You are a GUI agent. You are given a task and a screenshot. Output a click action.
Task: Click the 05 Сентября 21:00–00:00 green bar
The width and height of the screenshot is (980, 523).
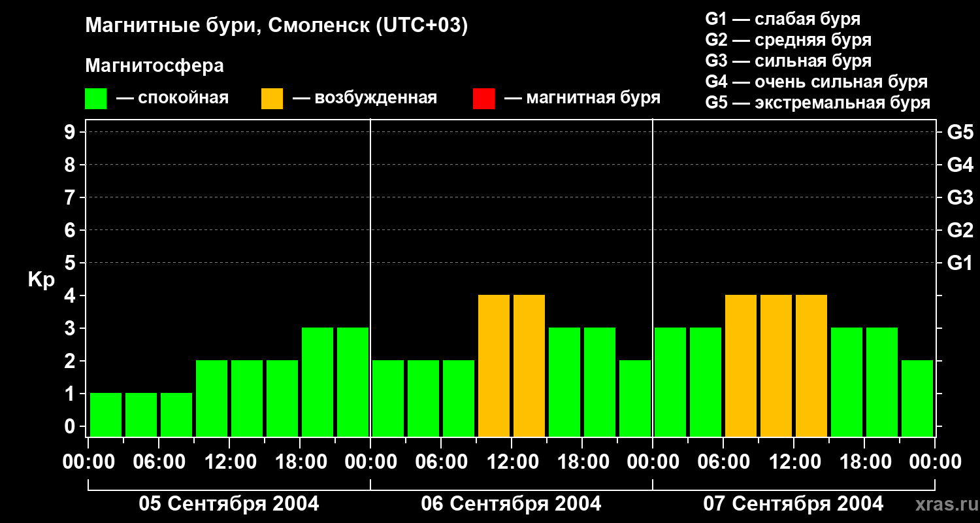coord(353,382)
